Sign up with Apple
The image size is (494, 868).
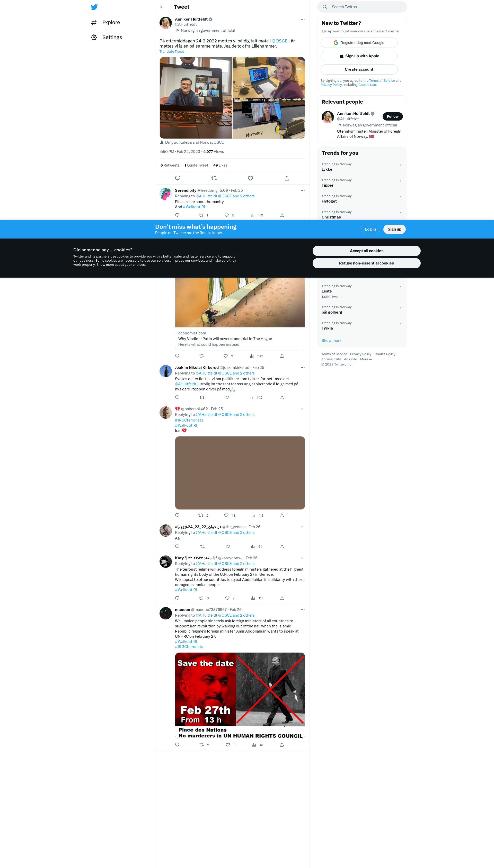[x=359, y=56]
